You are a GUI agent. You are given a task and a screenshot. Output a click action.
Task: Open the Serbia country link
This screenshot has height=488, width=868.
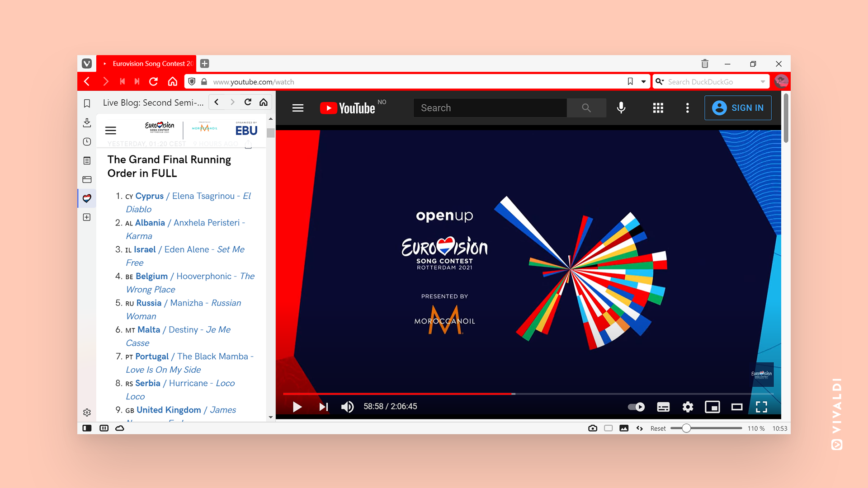click(x=148, y=383)
